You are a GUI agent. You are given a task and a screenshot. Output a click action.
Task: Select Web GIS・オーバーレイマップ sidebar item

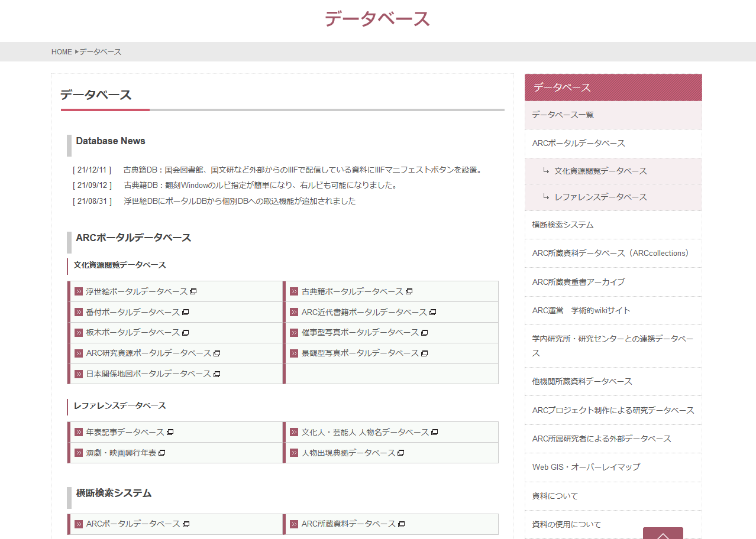coord(613,467)
